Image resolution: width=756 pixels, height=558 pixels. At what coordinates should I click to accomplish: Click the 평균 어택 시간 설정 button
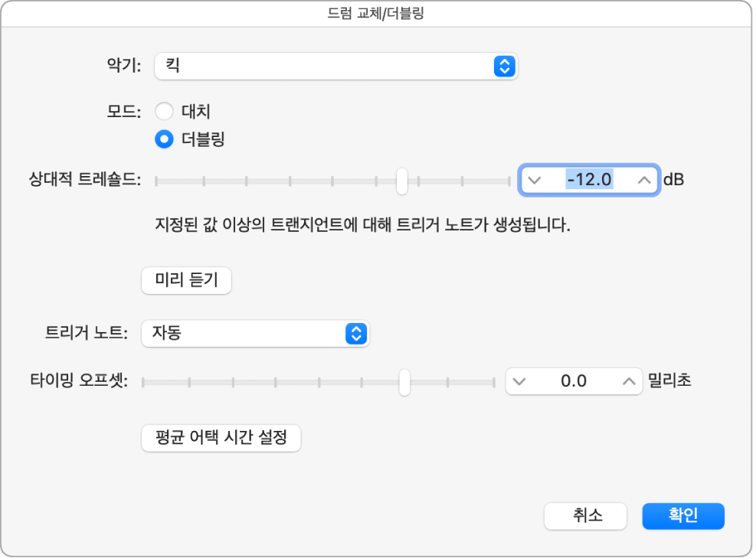coord(221,438)
